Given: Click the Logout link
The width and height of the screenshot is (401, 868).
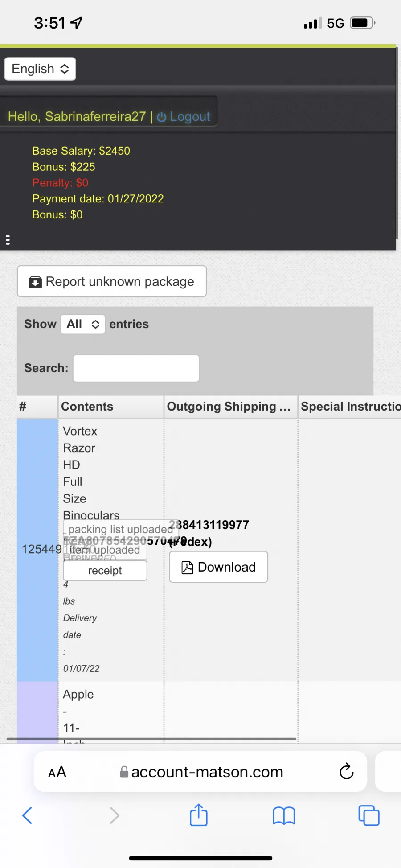Looking at the screenshot, I should coord(184,116).
